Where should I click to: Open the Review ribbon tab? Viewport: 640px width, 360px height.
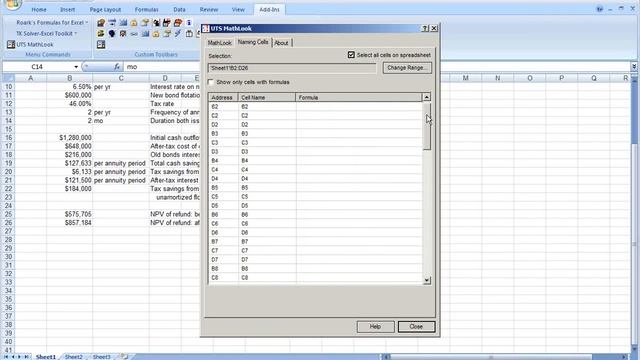(209, 9)
